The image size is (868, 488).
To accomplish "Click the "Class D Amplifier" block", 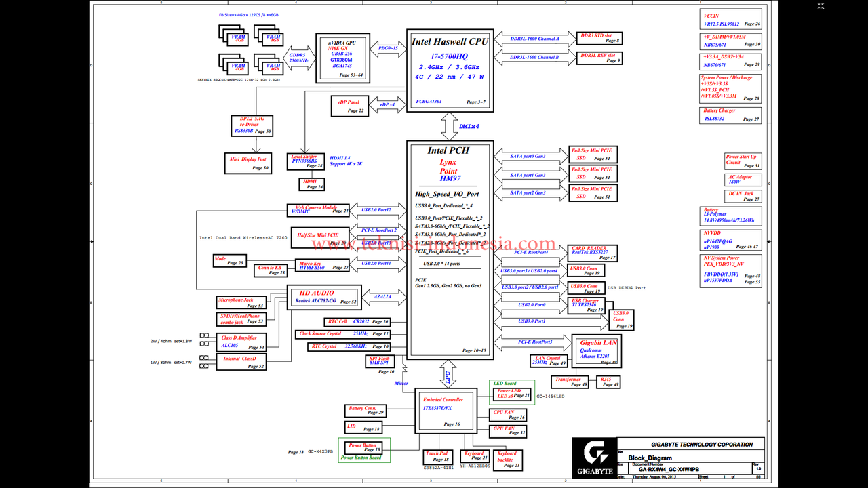I will click(241, 342).
